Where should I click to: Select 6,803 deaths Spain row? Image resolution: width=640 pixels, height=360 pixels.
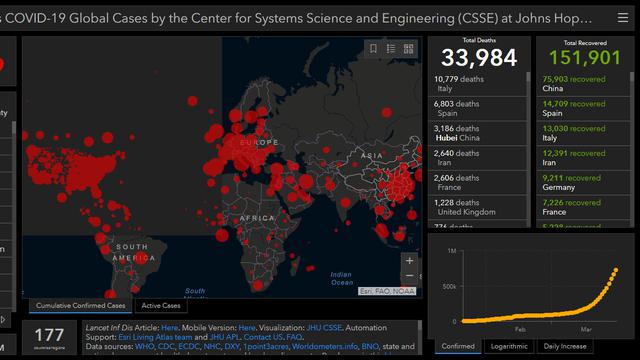[x=477, y=109]
